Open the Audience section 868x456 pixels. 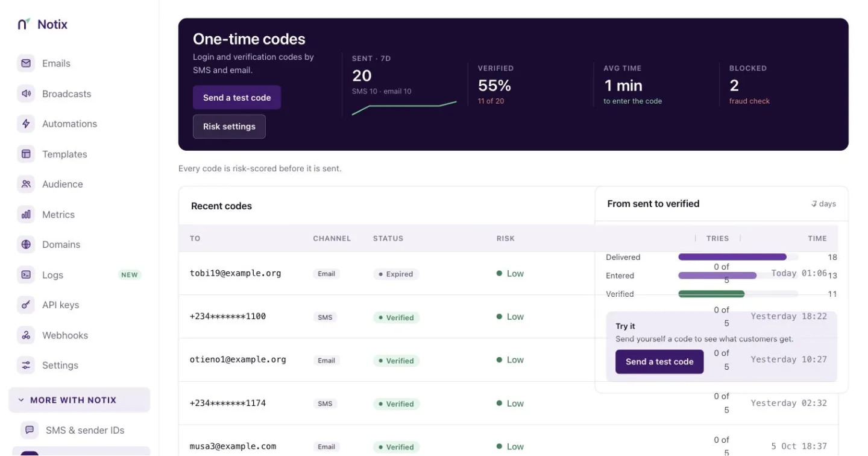[x=63, y=184]
